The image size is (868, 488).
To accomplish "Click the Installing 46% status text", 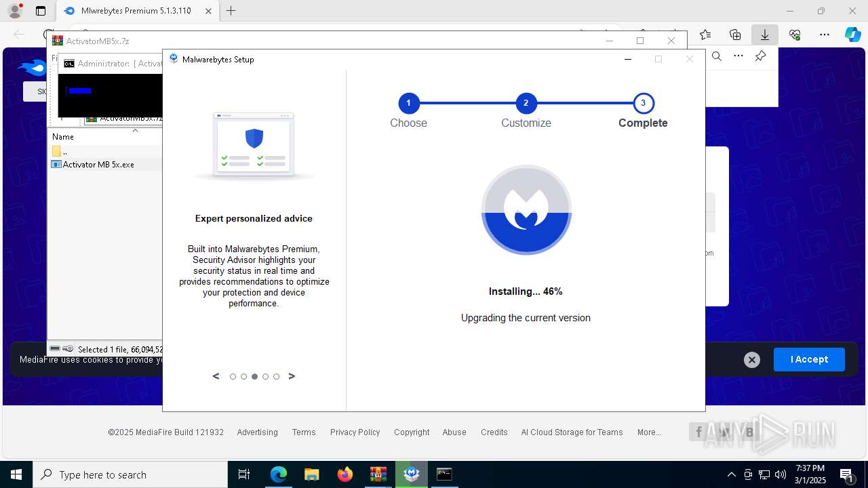I will point(526,291).
